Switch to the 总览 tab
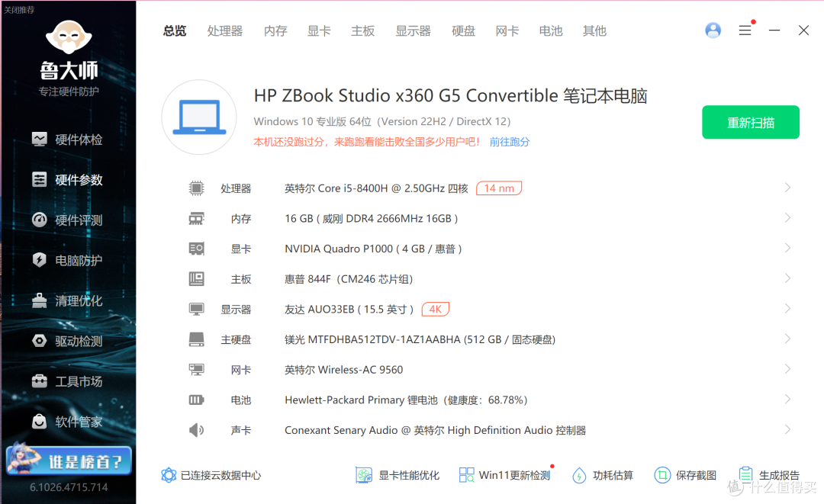 click(x=175, y=31)
